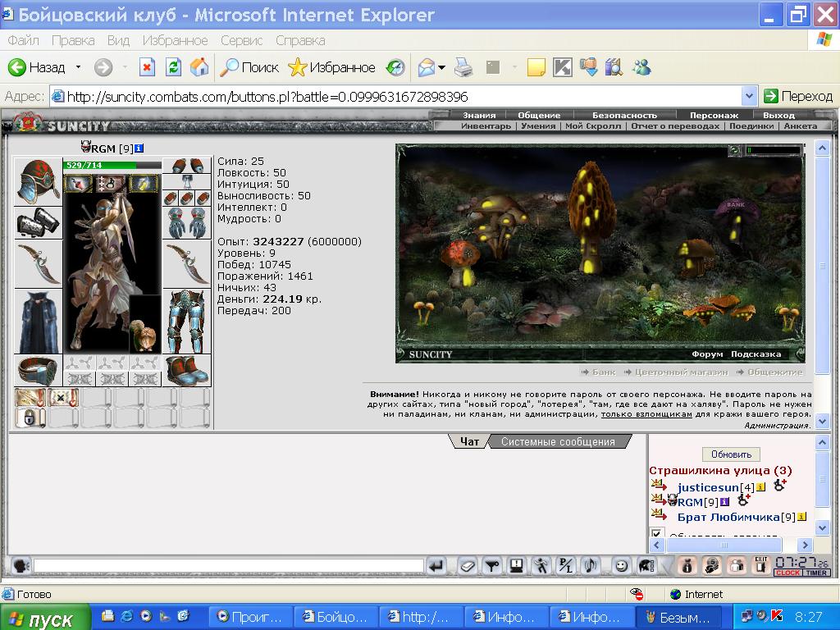
Task: Click the address bar URL field
Action: (x=396, y=97)
